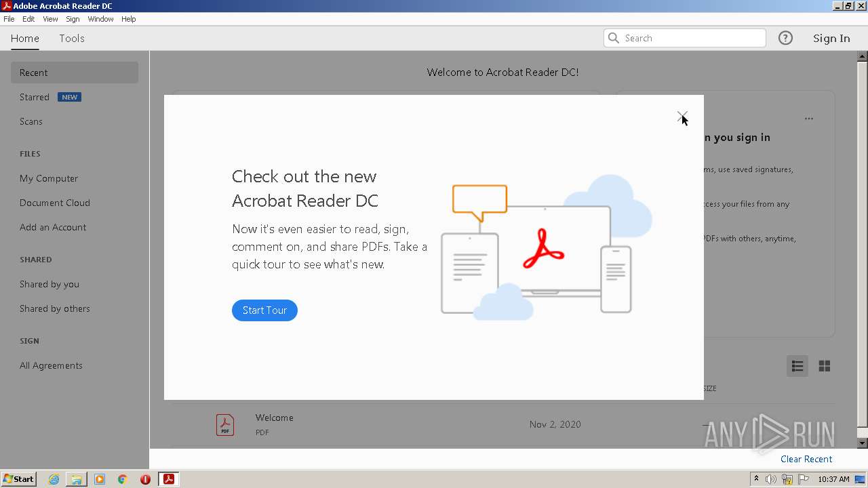This screenshot has height=488, width=868.
Task: Open the Opera taskbar icon
Action: click(145, 479)
